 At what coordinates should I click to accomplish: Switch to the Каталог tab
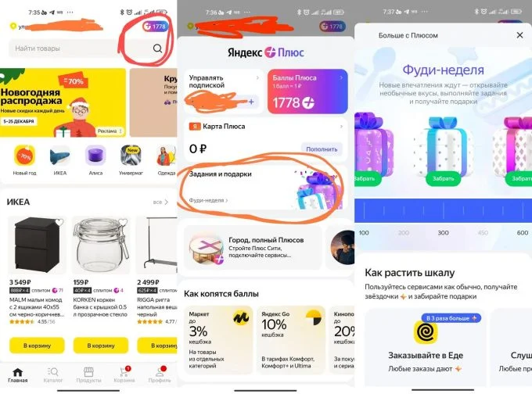53,375
